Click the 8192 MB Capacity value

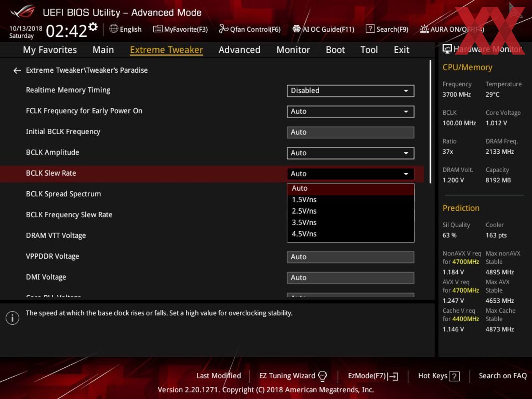(498, 180)
